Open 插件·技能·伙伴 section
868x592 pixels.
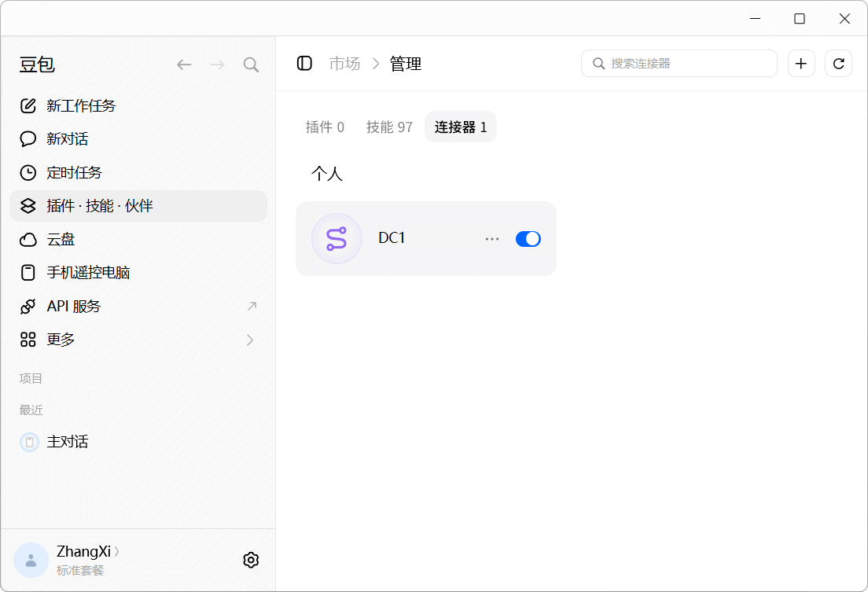coord(138,206)
